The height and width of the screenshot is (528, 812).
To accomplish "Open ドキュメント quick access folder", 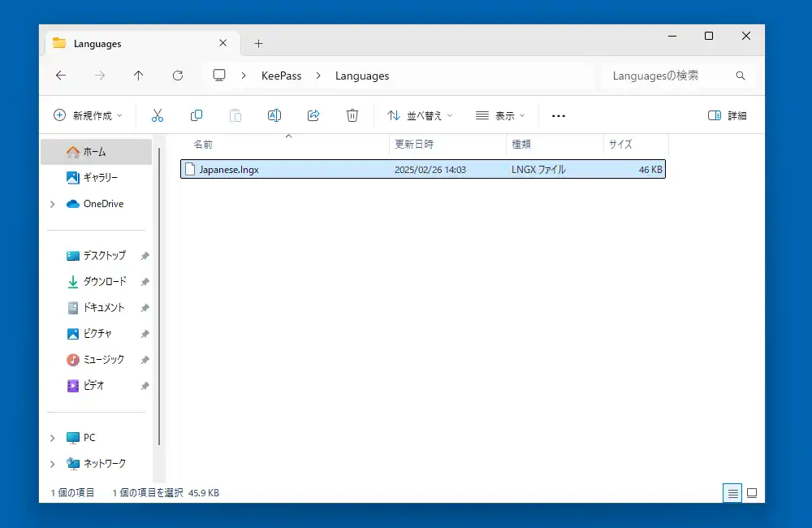I will 97,307.
